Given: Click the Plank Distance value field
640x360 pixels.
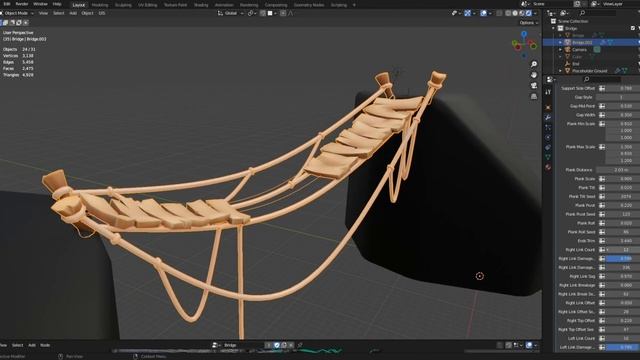Looking at the screenshot, I should [618, 170].
